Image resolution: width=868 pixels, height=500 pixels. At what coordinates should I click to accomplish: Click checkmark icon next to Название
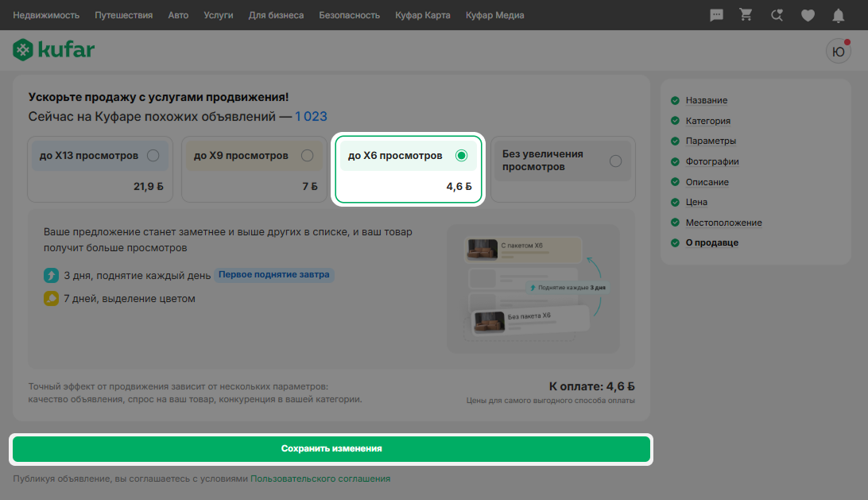pyautogui.click(x=675, y=101)
